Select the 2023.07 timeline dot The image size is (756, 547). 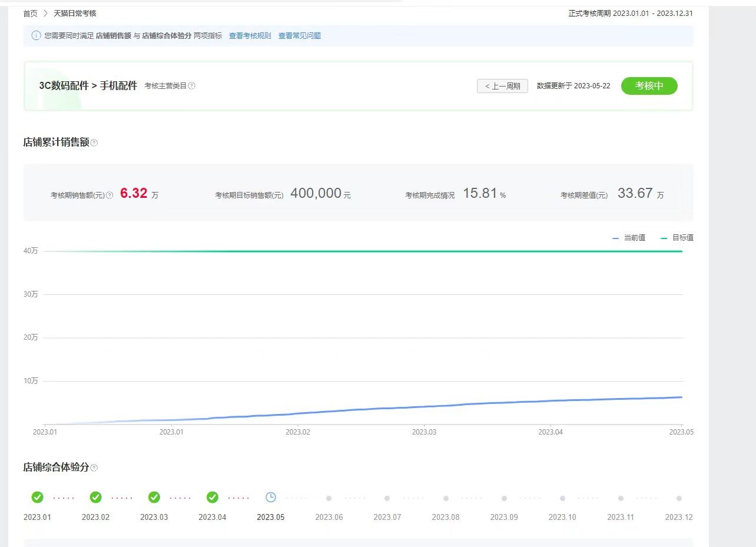[387, 498]
